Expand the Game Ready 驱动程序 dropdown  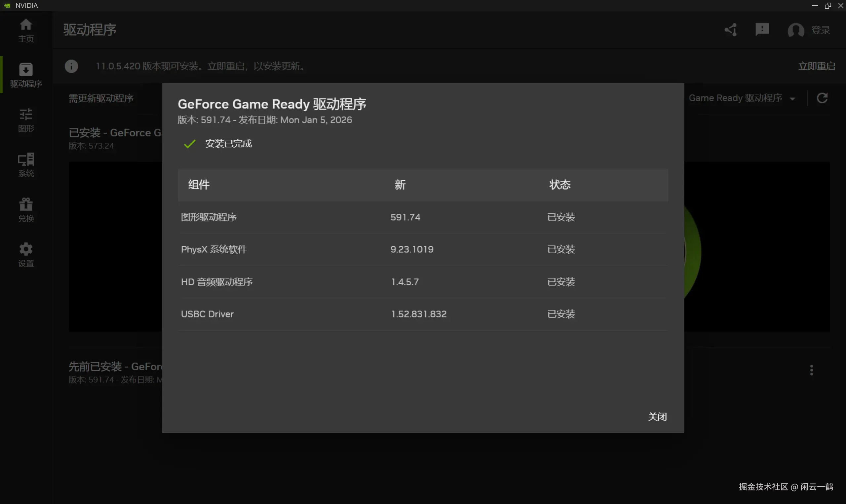(742, 98)
